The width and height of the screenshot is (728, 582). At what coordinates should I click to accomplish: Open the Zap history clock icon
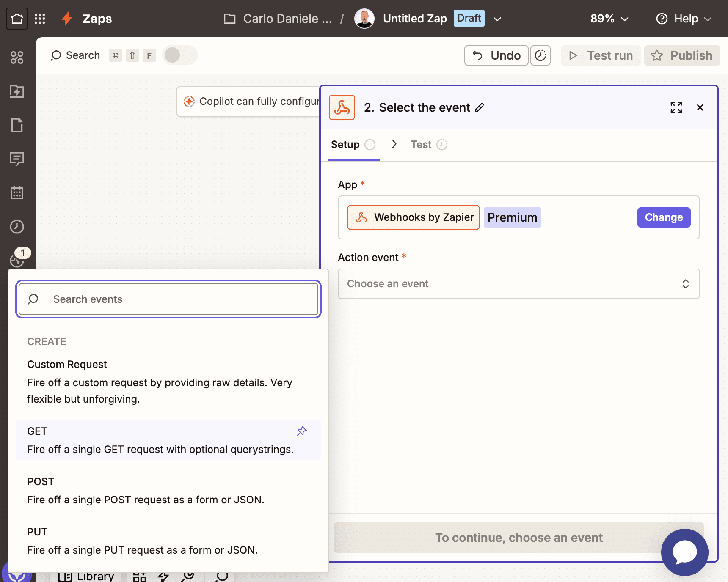(x=17, y=227)
